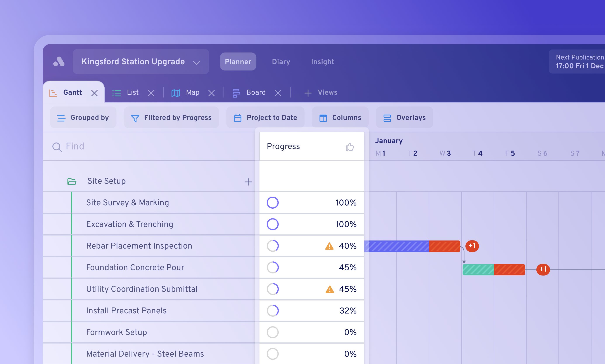Click the Progress column header
Image resolution: width=605 pixels, height=364 pixels.
(312, 146)
